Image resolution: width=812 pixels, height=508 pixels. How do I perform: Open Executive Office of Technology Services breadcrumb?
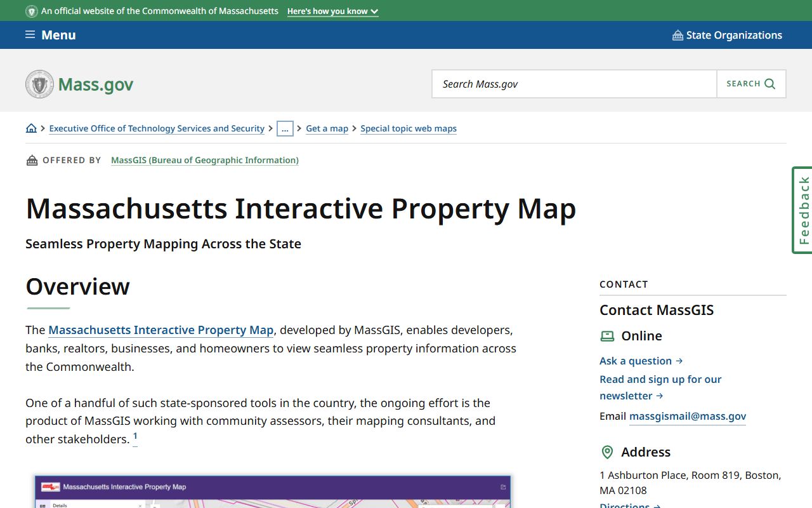(157, 128)
